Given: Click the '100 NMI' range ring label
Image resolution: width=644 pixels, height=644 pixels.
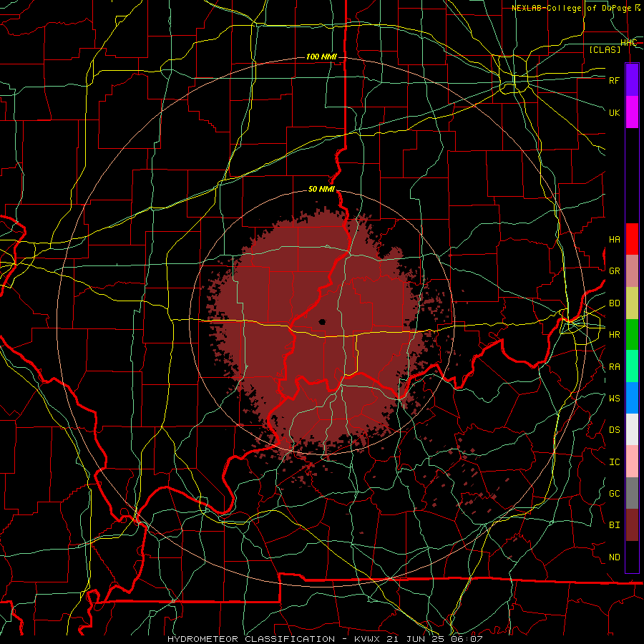Looking at the screenshot, I should [x=321, y=57].
